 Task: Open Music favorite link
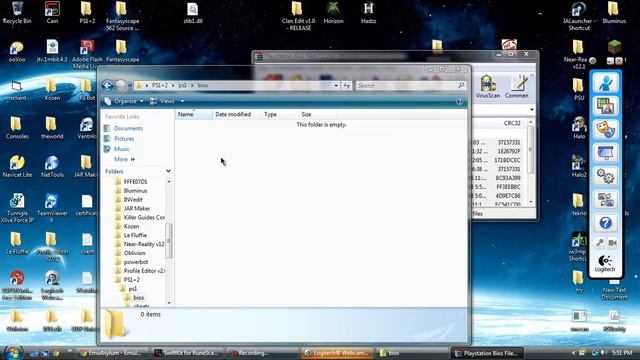(117, 149)
